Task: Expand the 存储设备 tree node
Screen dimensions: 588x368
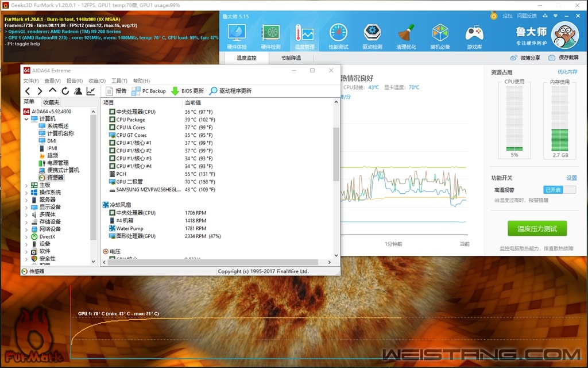Action: tap(26, 222)
